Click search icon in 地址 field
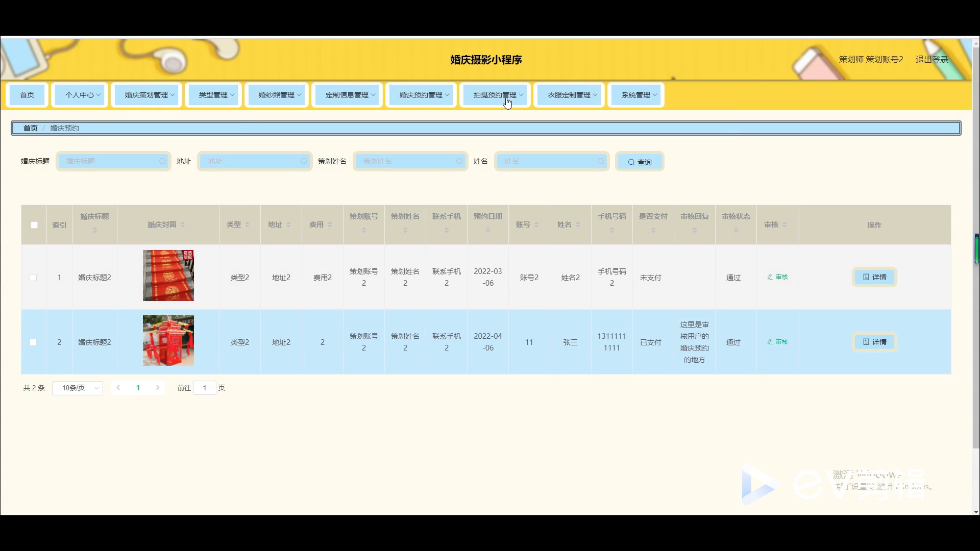This screenshot has width=980, height=551. pos(304,161)
